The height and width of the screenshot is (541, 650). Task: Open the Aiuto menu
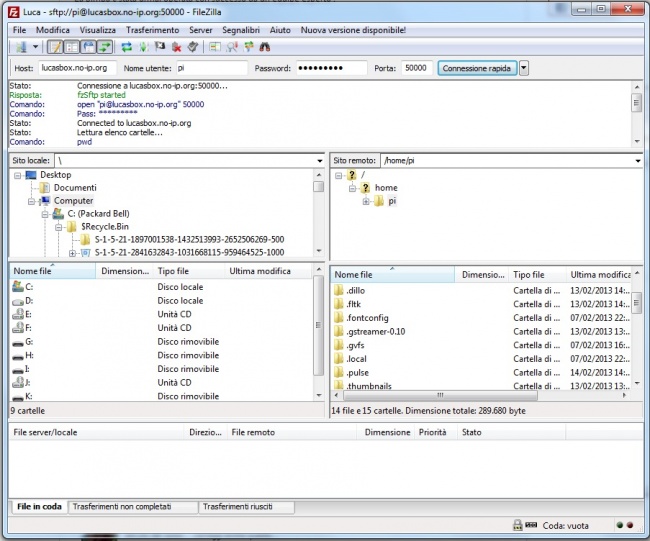click(280, 30)
